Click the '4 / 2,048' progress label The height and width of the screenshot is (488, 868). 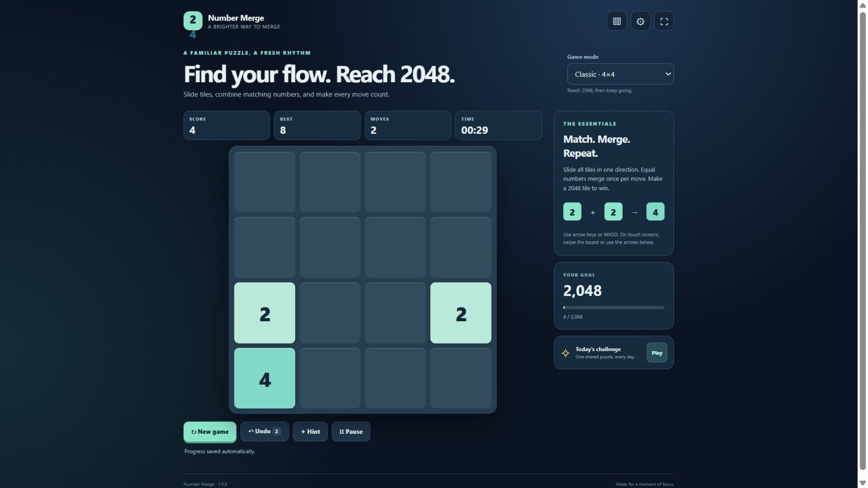[573, 317]
